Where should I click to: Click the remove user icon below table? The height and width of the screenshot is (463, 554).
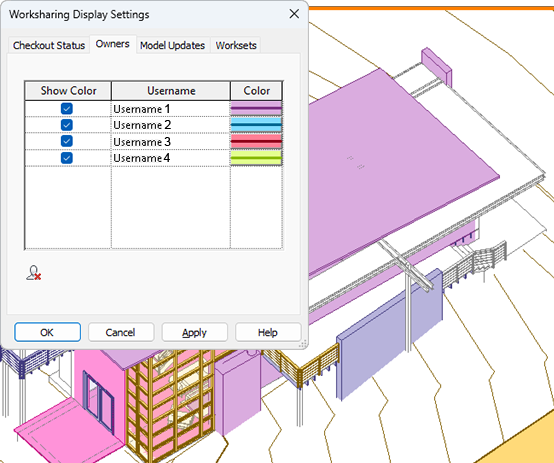34,273
